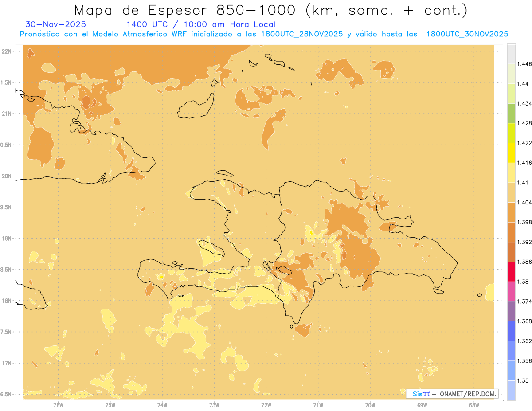Click the WRF forecast description line beginning "Pronostico con el Modelo"

(x=264, y=34)
